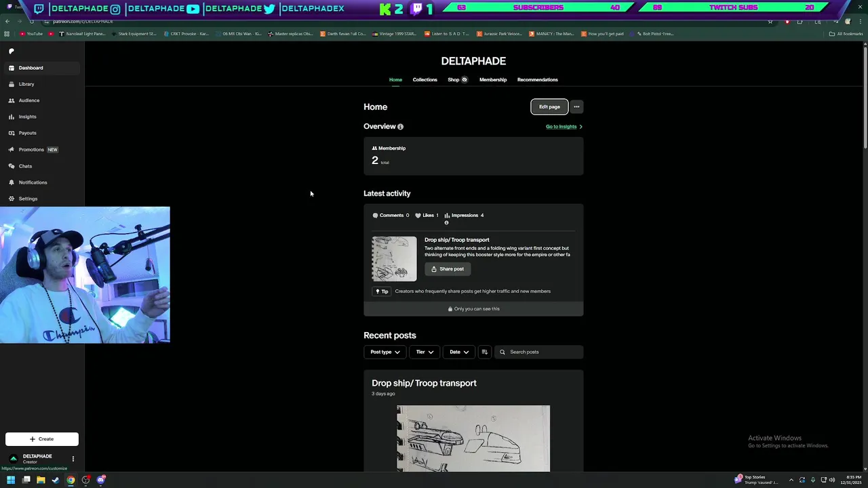
Task: Open Task View on the taskbar
Action: pos(26,480)
